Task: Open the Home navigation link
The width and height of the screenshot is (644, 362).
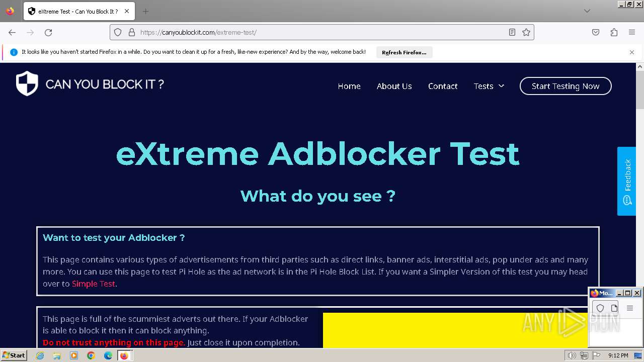Action: [x=349, y=86]
